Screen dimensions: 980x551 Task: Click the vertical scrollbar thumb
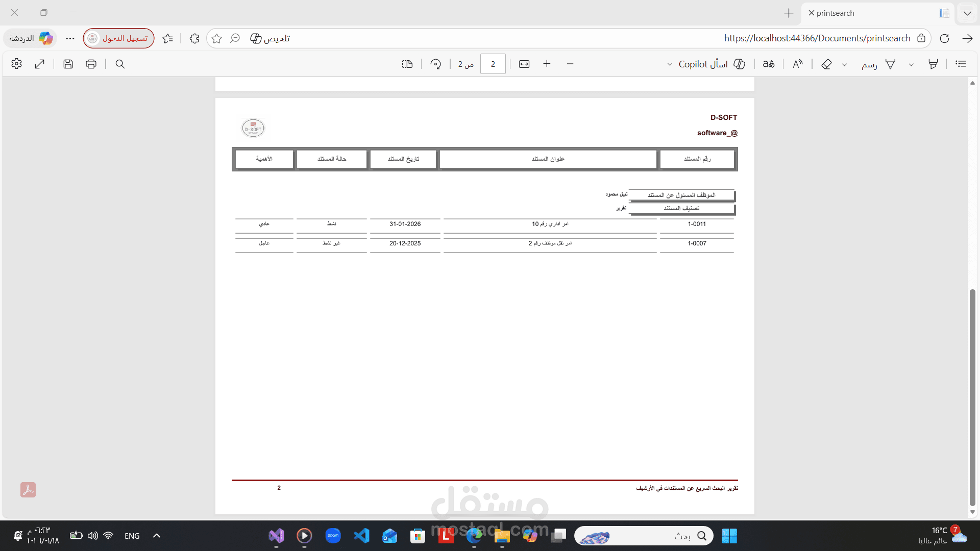972,397
